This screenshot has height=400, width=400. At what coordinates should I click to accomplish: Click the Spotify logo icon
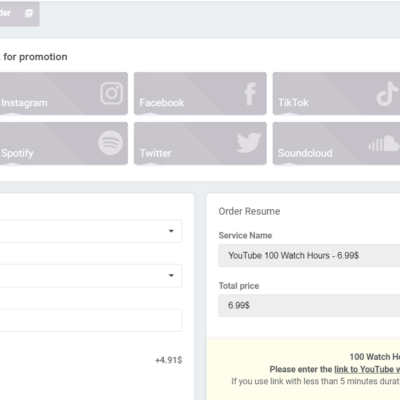110,143
